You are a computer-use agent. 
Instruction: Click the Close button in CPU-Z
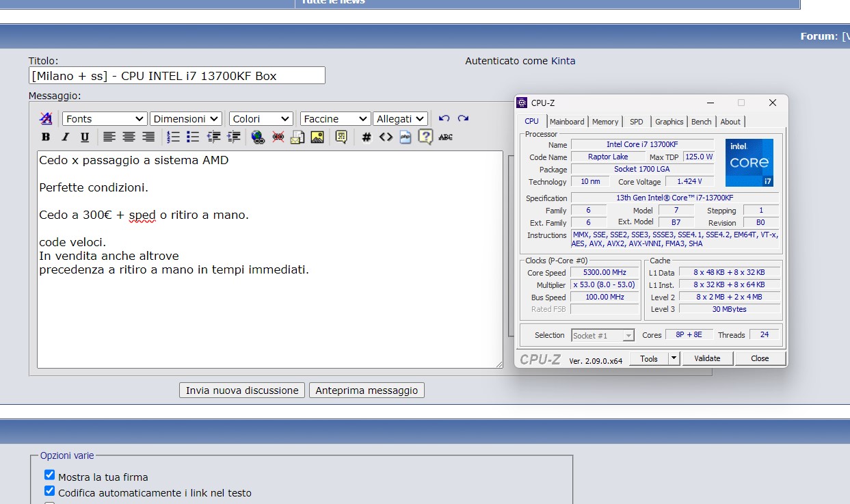click(x=760, y=358)
